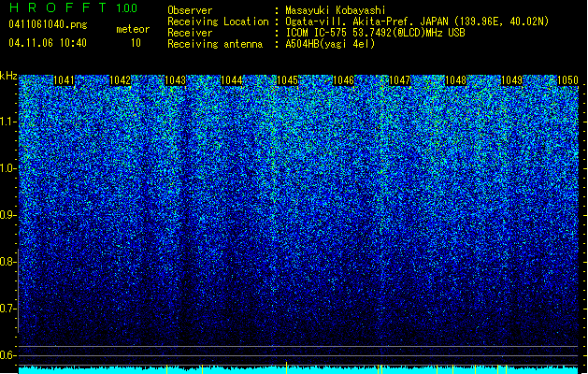
Task: Click the version number 1.0.0
Action: [127, 8]
